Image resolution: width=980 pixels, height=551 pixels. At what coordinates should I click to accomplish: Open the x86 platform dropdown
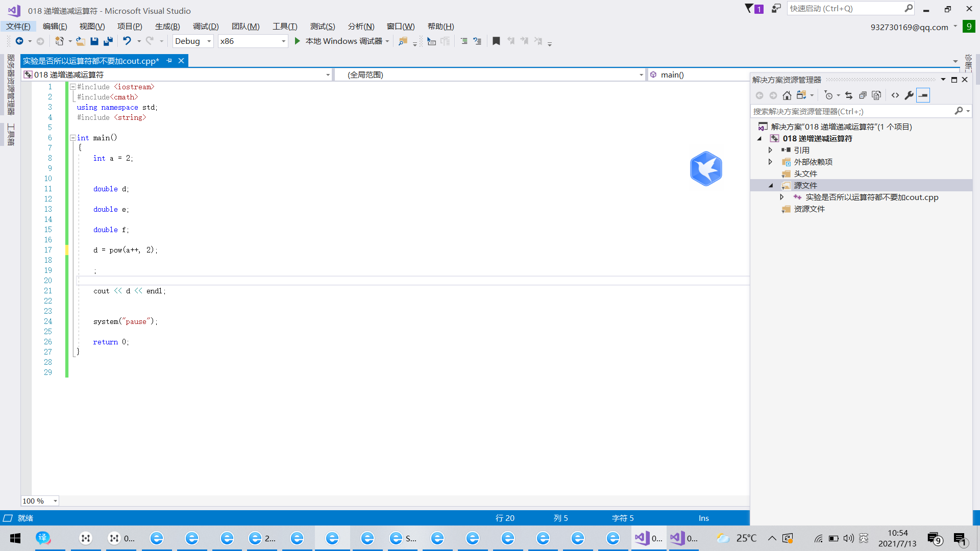[253, 41]
